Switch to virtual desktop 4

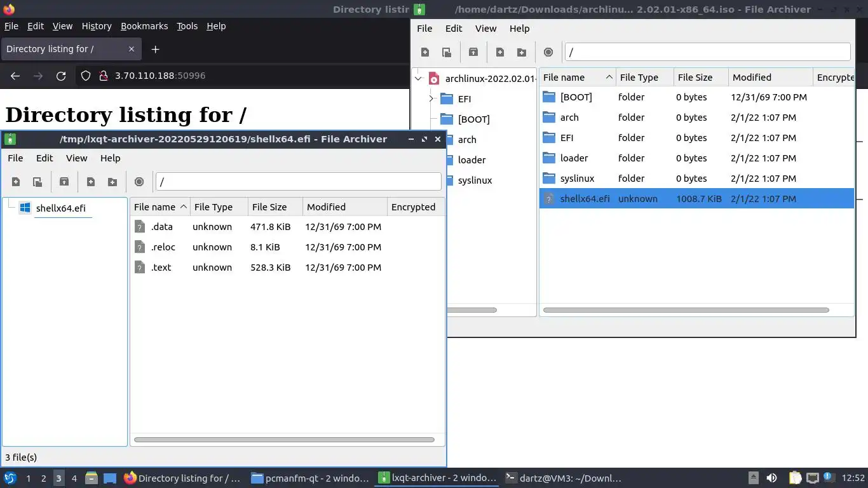(x=74, y=478)
